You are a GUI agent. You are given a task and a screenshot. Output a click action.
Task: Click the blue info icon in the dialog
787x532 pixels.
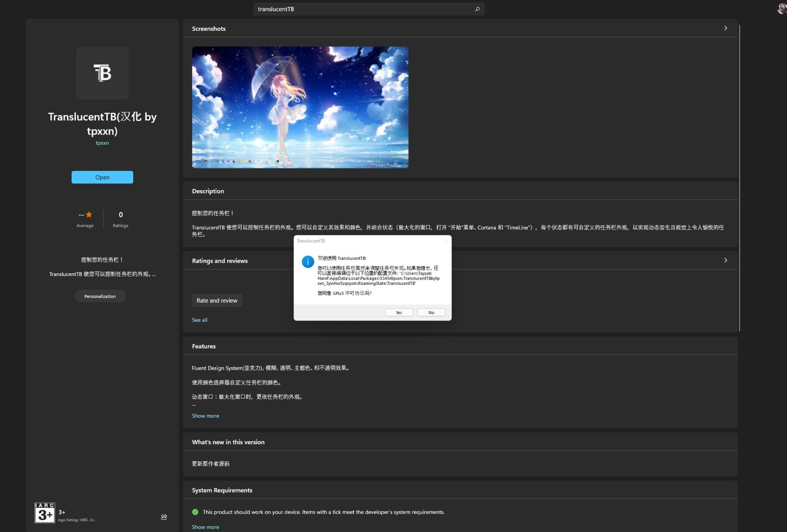(308, 262)
